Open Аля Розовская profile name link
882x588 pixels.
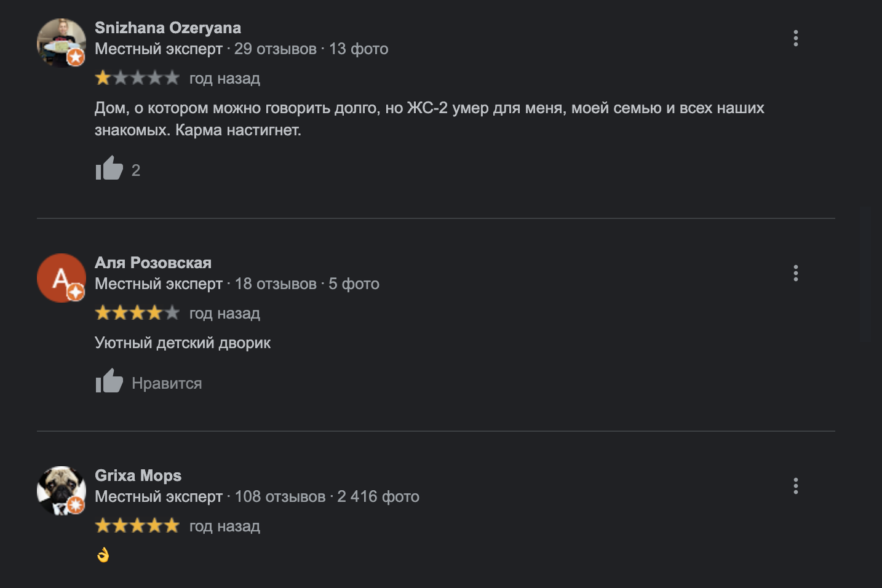pyautogui.click(x=153, y=263)
